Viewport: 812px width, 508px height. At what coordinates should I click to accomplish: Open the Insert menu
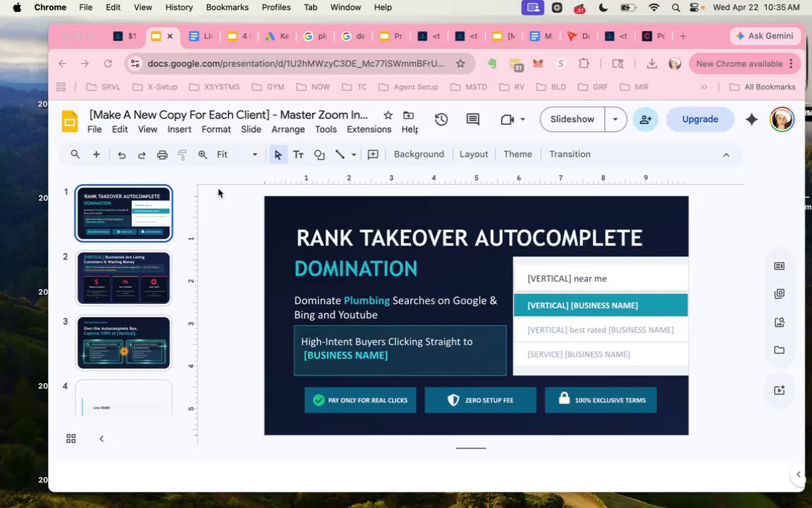tap(179, 130)
